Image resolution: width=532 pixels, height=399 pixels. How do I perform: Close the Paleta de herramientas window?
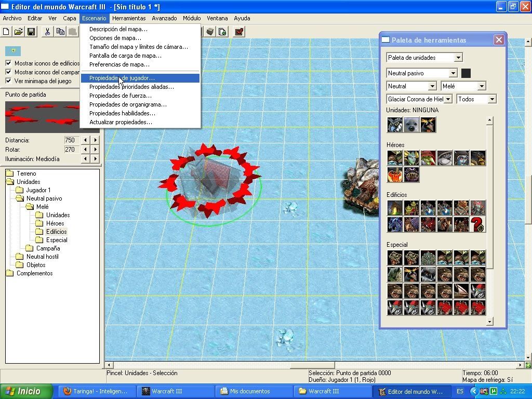pyautogui.click(x=499, y=40)
